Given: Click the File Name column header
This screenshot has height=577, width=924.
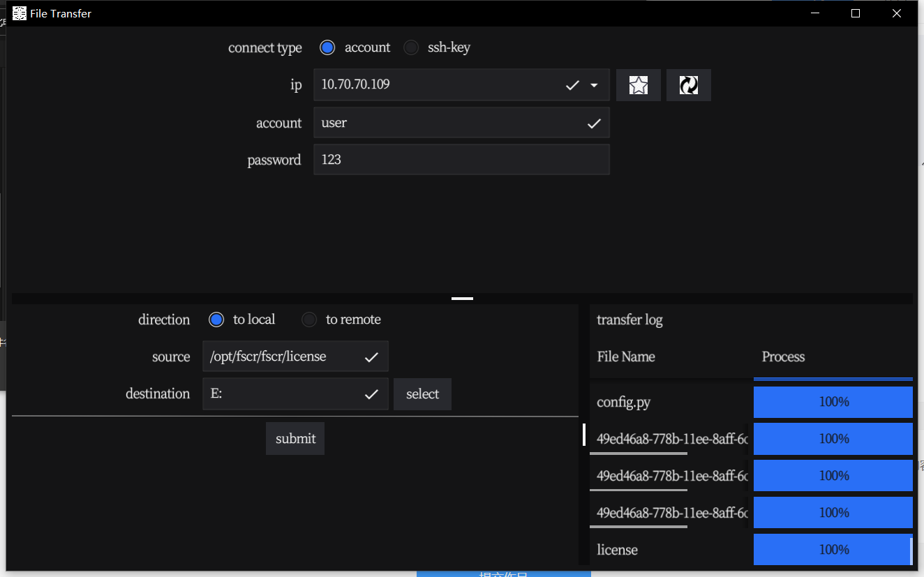Looking at the screenshot, I should coord(626,357).
